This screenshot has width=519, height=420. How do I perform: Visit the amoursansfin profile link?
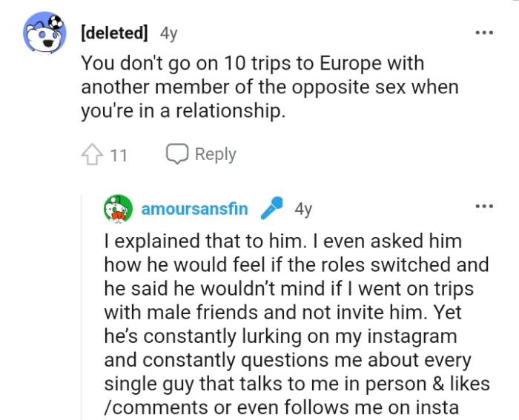(x=194, y=209)
